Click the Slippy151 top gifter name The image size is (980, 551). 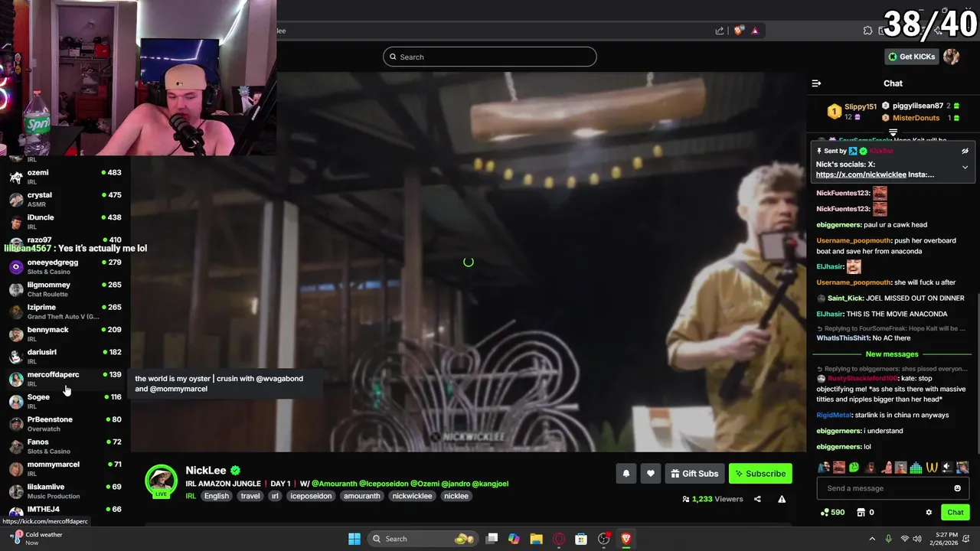[x=860, y=107]
